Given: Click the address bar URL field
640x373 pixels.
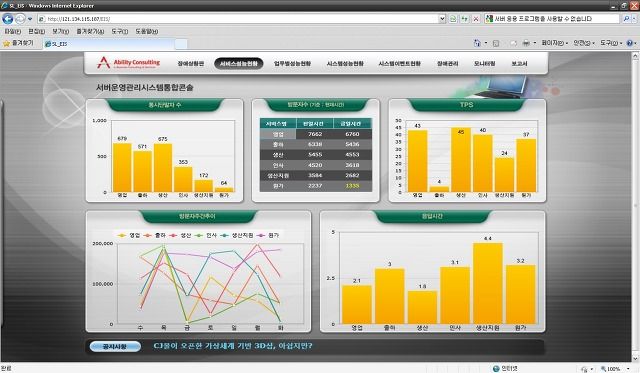Looking at the screenshot, I should [x=237, y=19].
